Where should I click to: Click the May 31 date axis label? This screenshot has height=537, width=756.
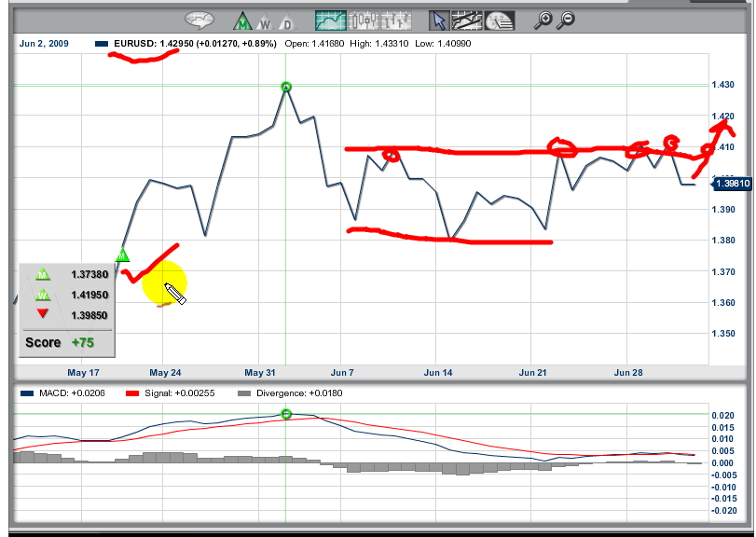[x=260, y=373]
